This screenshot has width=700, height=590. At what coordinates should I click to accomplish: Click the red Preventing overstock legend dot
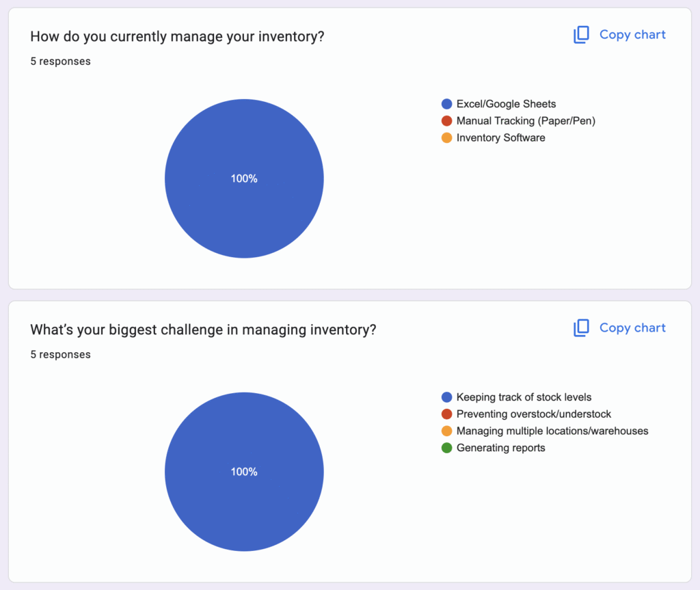(447, 414)
